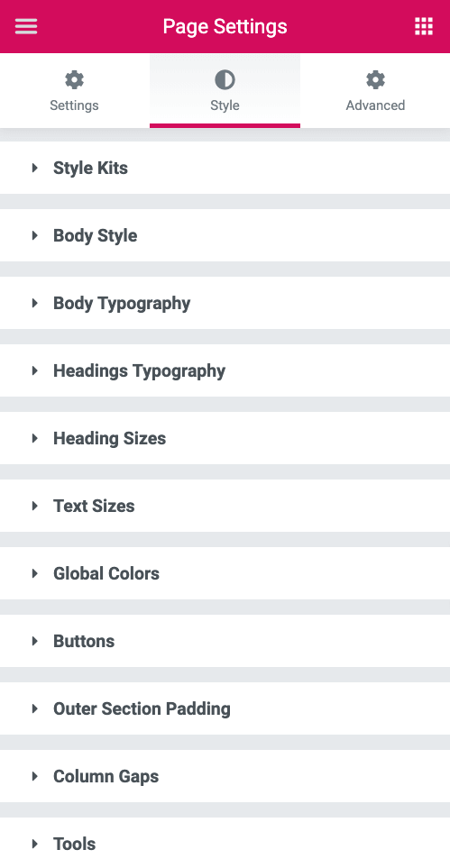The width and height of the screenshot is (450, 868).
Task: Expand the Headings Typography section
Action: point(225,370)
